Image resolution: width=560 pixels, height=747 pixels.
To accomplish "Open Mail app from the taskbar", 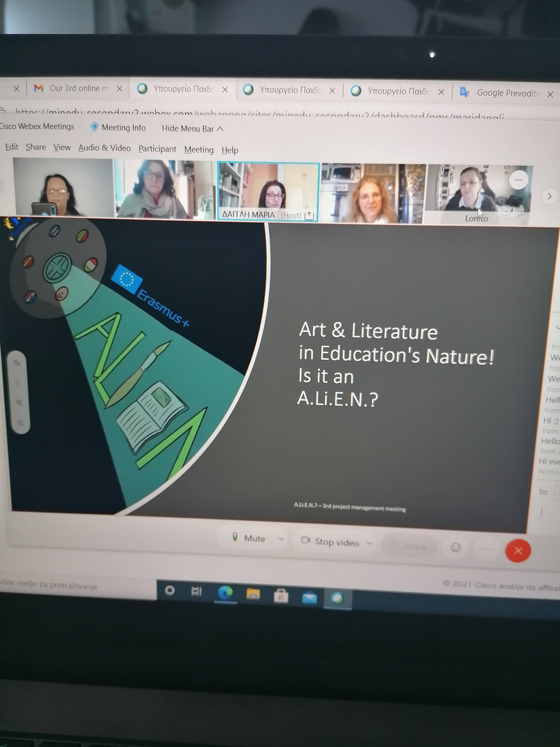I will point(309,598).
